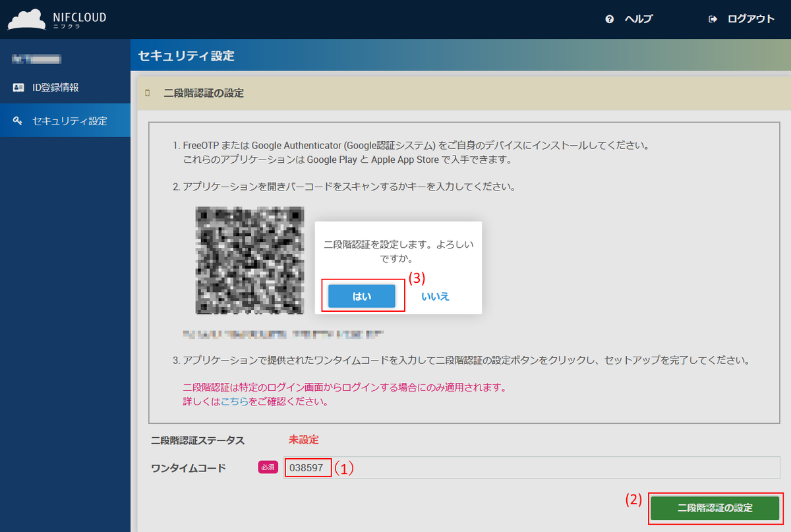Viewport: 791px width, 532px height.
Task: Click the help question mark icon
Action: pyautogui.click(x=610, y=19)
